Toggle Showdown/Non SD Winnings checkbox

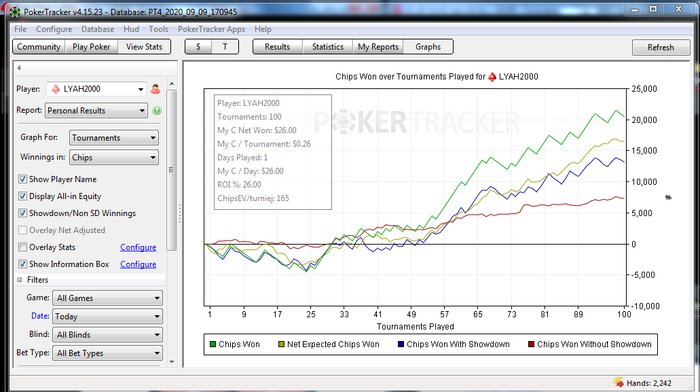(22, 213)
